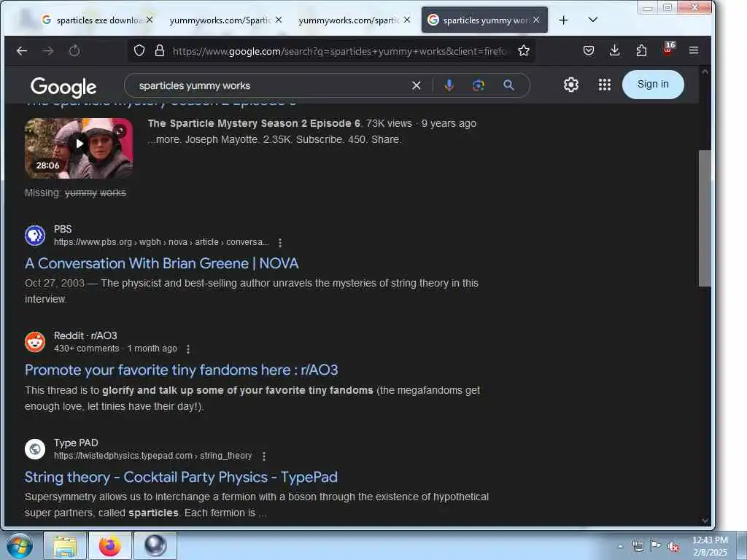Click the scrollbar down arrow
The height and width of the screenshot is (560, 747).
click(x=705, y=521)
